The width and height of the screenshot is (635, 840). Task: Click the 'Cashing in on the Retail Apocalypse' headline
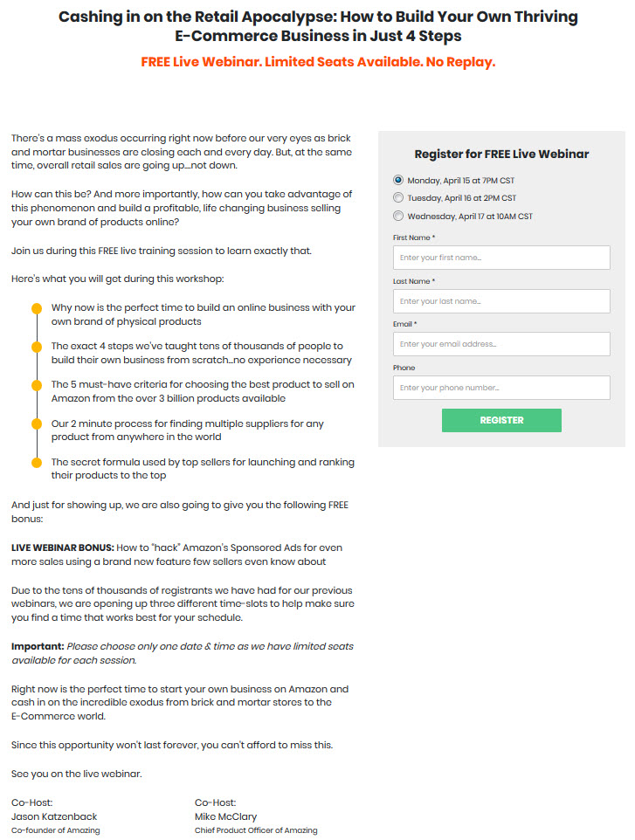point(318,26)
